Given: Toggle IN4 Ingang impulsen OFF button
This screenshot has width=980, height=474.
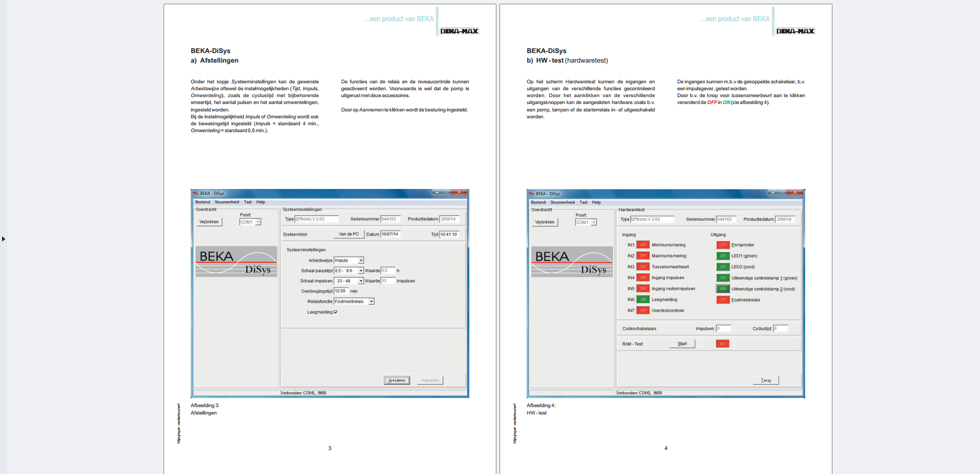Looking at the screenshot, I should pyautogui.click(x=643, y=278).
